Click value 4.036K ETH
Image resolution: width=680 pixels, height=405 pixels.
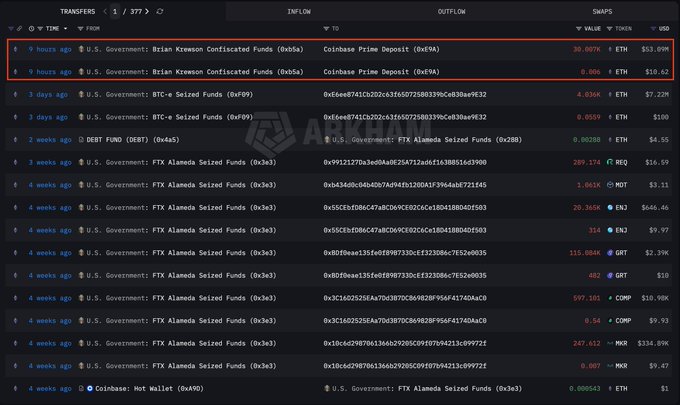588,94
